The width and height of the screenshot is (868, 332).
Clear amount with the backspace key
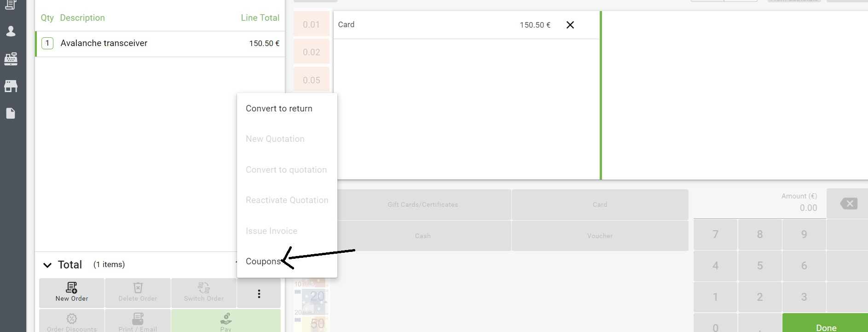tap(848, 204)
